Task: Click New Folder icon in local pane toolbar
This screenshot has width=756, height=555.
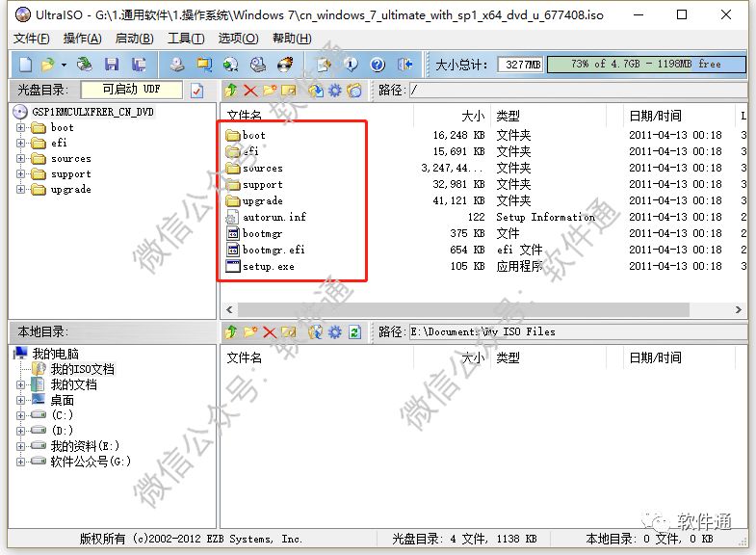Action: pos(250,332)
